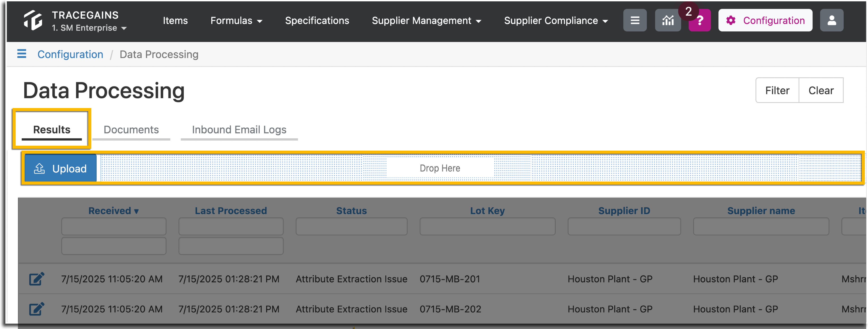Image resolution: width=868 pixels, height=329 pixels.
Task: Sort by the Supplier name column header
Action: [x=761, y=211]
